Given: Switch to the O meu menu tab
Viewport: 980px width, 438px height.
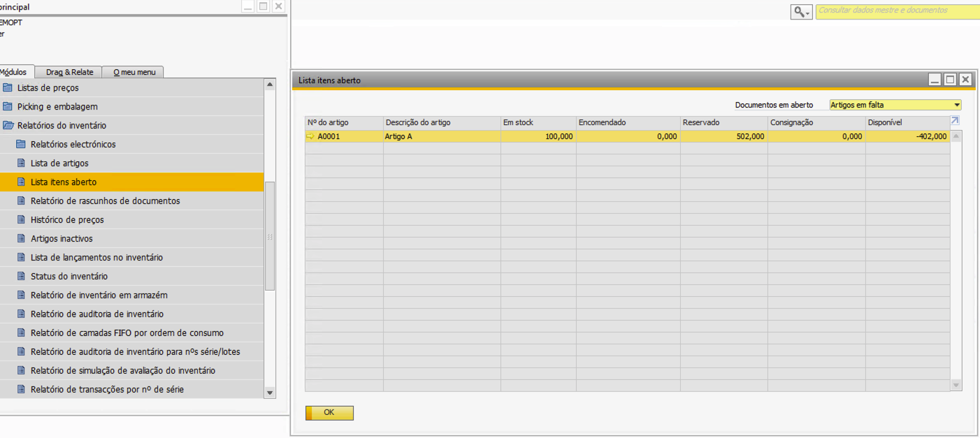Looking at the screenshot, I should click(134, 72).
